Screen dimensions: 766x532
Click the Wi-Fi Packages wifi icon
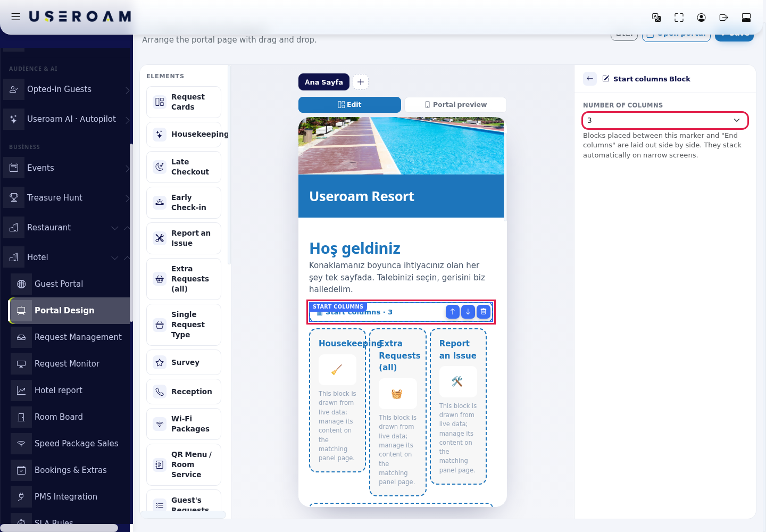coord(160,424)
